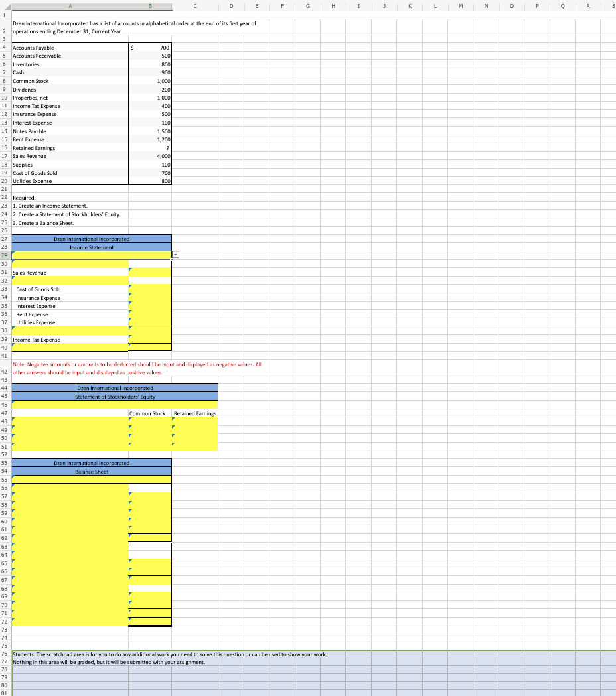Select yellow label cell in row 48
Viewport: 616px width, 696px height.
click(70, 421)
